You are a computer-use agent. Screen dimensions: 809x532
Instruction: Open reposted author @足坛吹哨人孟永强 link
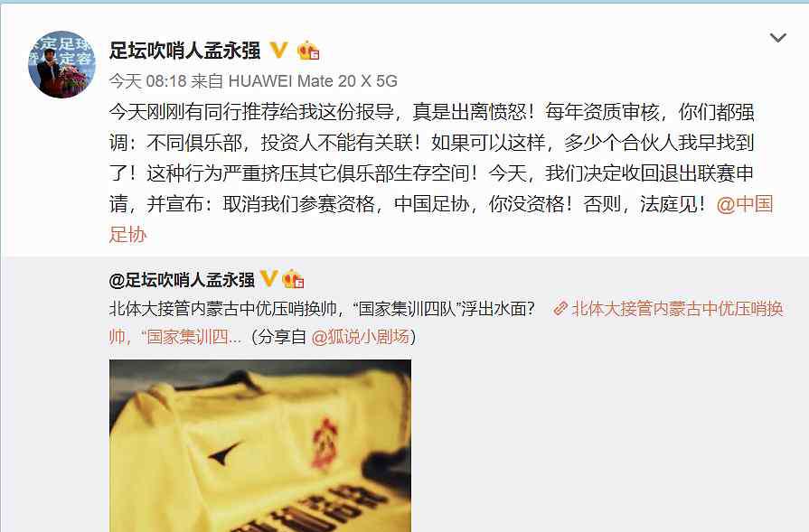point(182,279)
